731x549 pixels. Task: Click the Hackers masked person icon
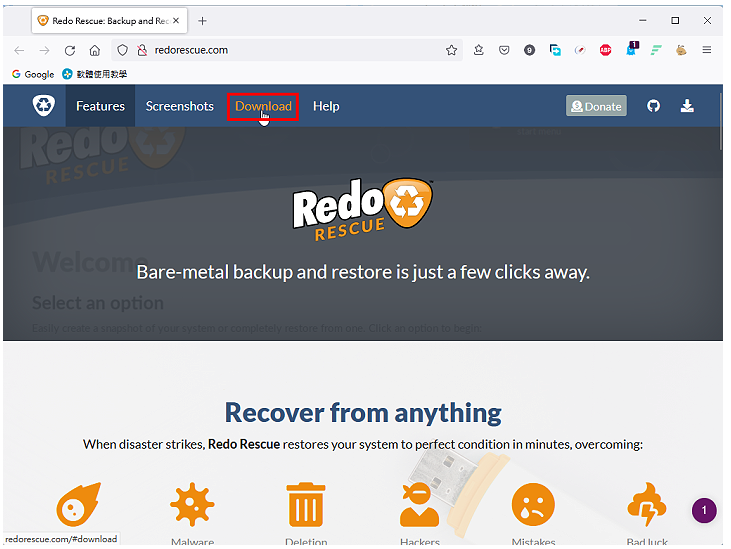[419, 505]
